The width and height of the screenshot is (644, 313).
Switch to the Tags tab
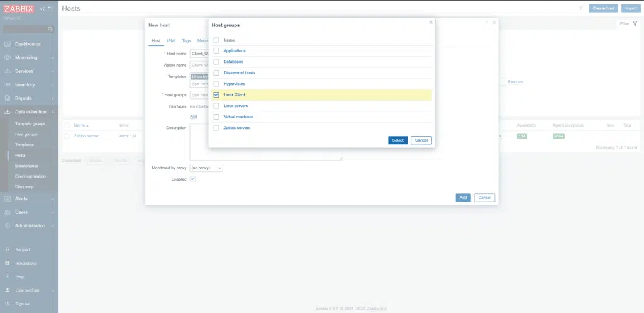(x=186, y=41)
